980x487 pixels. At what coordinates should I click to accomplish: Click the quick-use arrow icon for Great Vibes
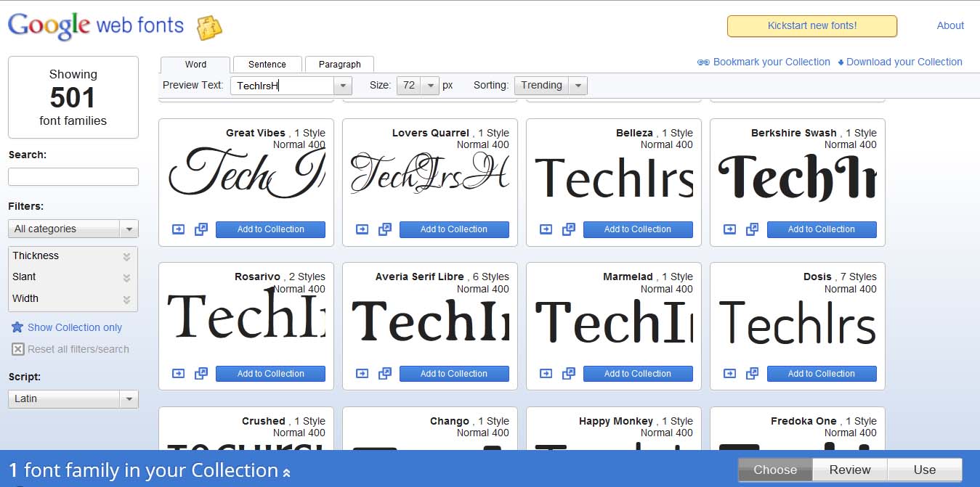pos(178,229)
